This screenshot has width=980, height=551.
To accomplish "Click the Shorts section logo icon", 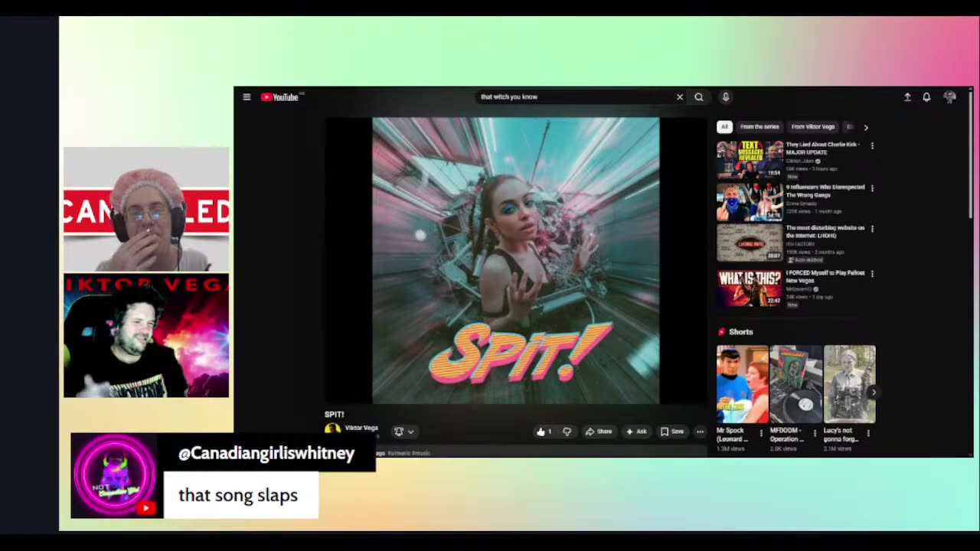I will tap(721, 332).
